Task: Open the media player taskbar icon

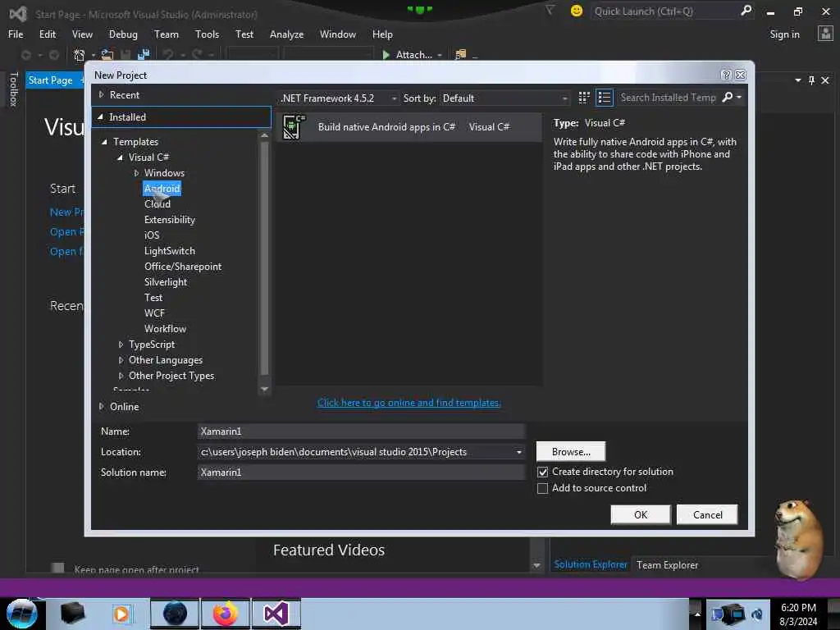Action: point(121,614)
